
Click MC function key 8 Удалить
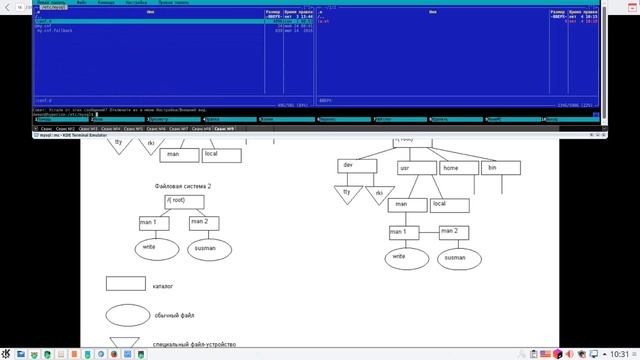[457, 120]
